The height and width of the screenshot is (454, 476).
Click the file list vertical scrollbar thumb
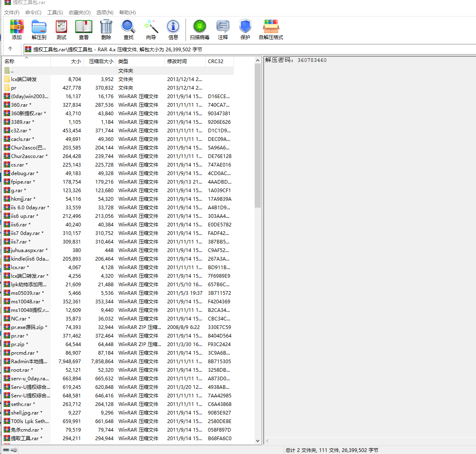258,136
